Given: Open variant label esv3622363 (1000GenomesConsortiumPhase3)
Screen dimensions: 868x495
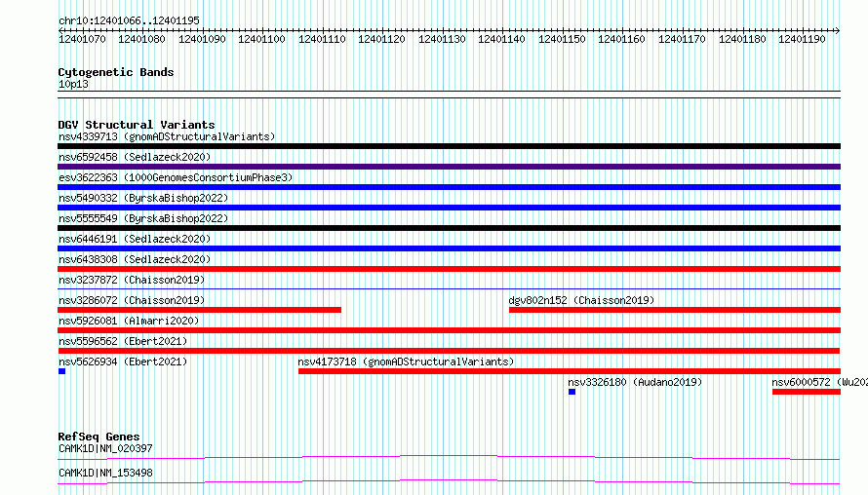Looking at the screenshot, I should coord(176,177).
